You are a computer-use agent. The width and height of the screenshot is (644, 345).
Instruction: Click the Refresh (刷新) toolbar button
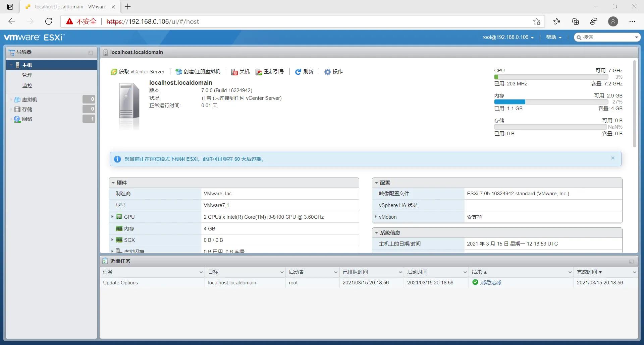click(x=304, y=72)
